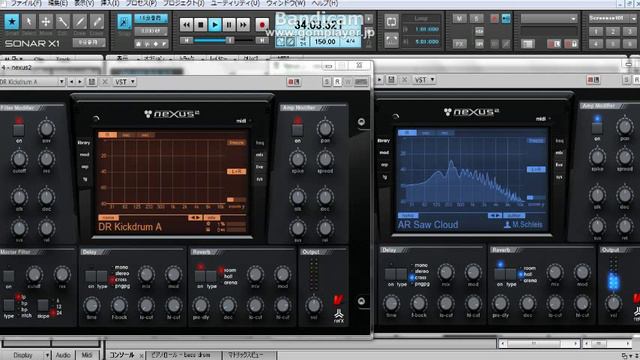This screenshot has width=640, height=360.
Task: Click the transport Play button
Action: coord(215,25)
